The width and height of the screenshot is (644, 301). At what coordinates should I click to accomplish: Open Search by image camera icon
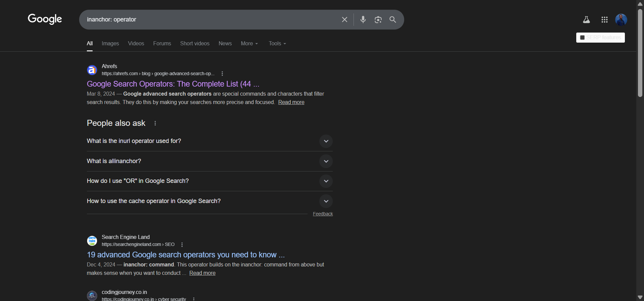[378, 19]
